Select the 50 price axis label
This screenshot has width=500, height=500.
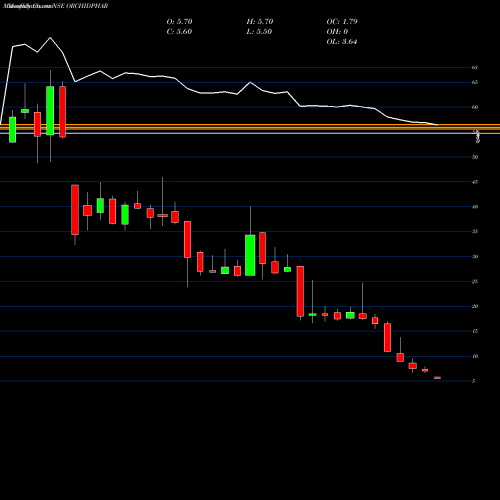(x=475, y=157)
